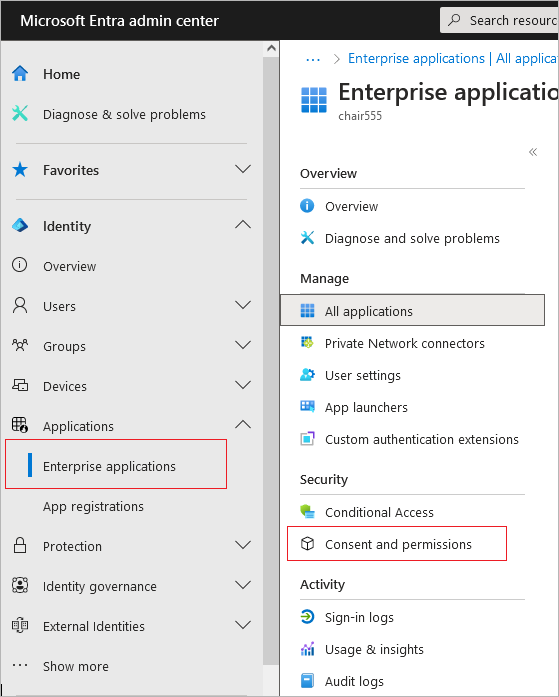Click the chair555 tenant name
The image size is (559, 697).
[360, 116]
